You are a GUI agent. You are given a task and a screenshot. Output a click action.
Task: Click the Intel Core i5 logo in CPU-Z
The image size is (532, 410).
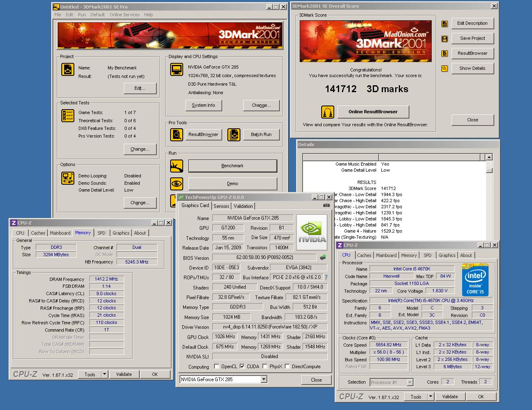pyautogui.click(x=475, y=281)
